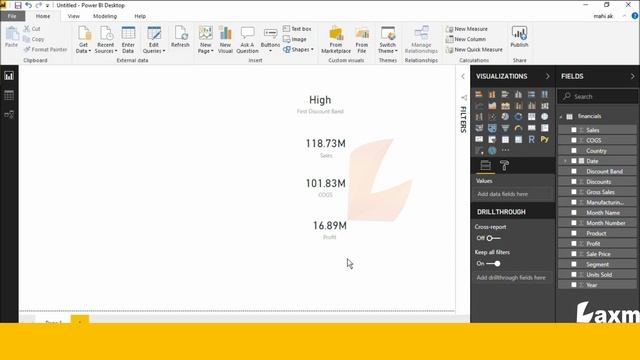
Task: Check the Sales field checkbox
Action: pyautogui.click(x=574, y=130)
